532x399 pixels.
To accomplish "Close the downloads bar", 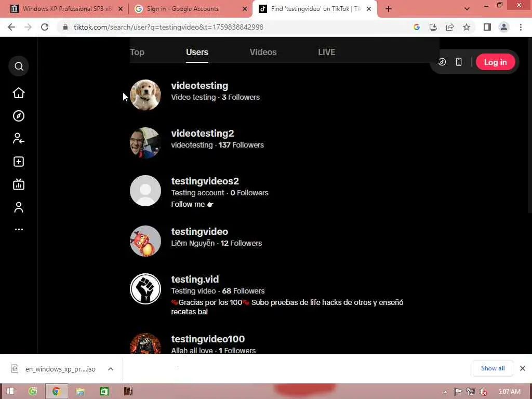I will 523,368.
